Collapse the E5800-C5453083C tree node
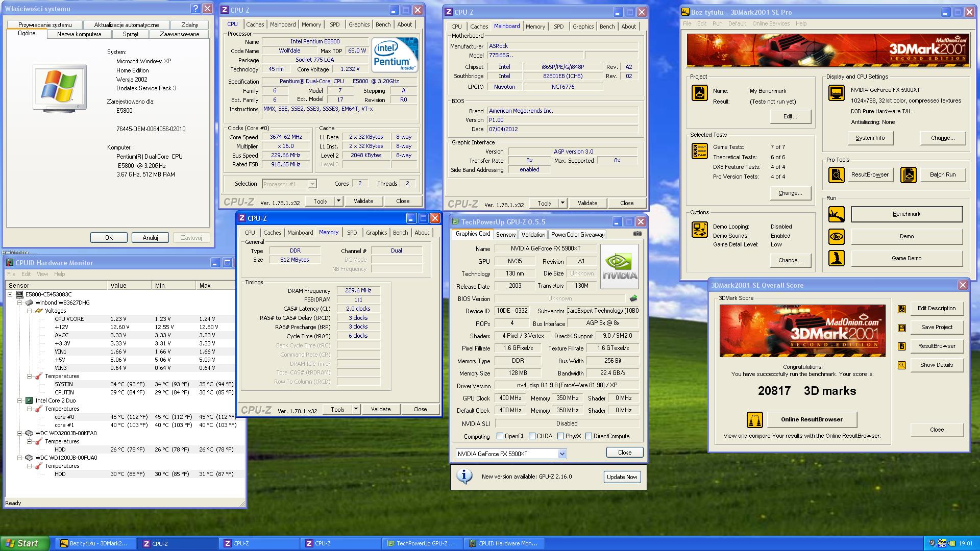980x551 pixels. coord(11,294)
